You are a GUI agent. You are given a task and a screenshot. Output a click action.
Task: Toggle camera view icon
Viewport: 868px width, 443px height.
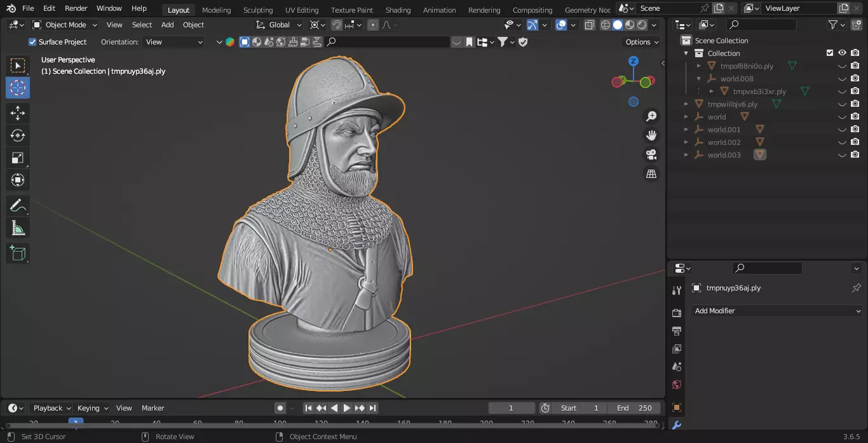(x=651, y=154)
